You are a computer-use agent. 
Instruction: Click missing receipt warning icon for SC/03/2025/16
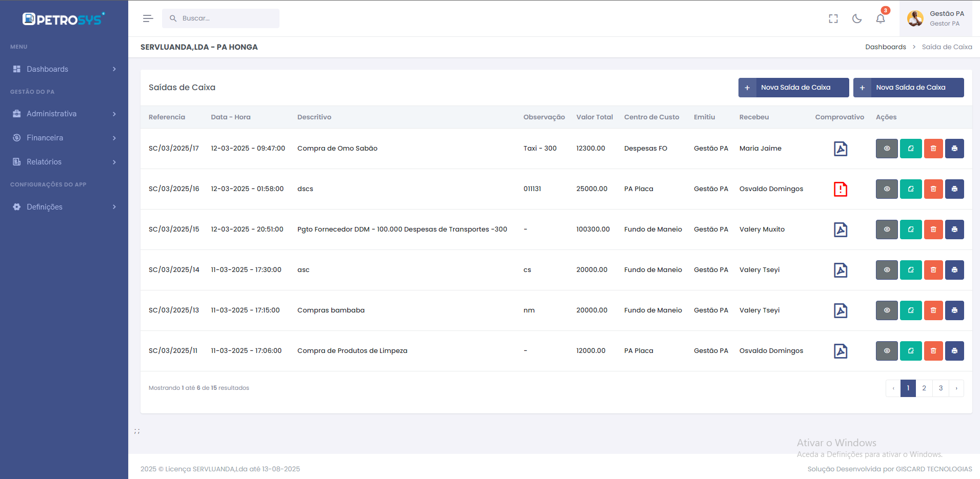coord(840,189)
